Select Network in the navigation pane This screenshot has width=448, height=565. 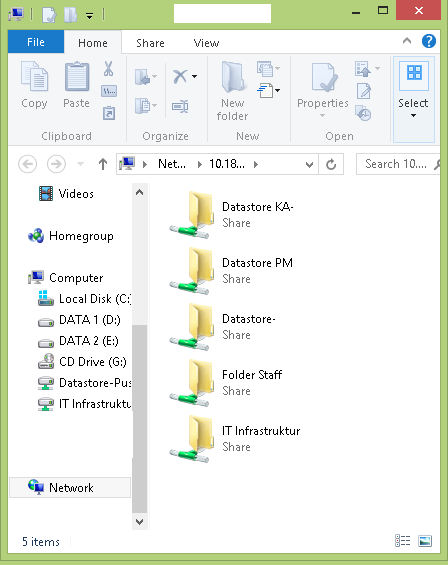[70, 488]
